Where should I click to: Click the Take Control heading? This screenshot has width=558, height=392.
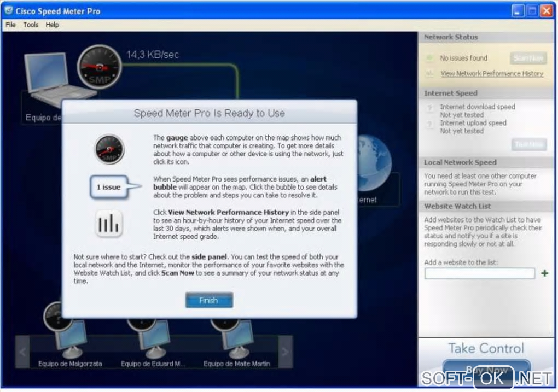coord(486,348)
